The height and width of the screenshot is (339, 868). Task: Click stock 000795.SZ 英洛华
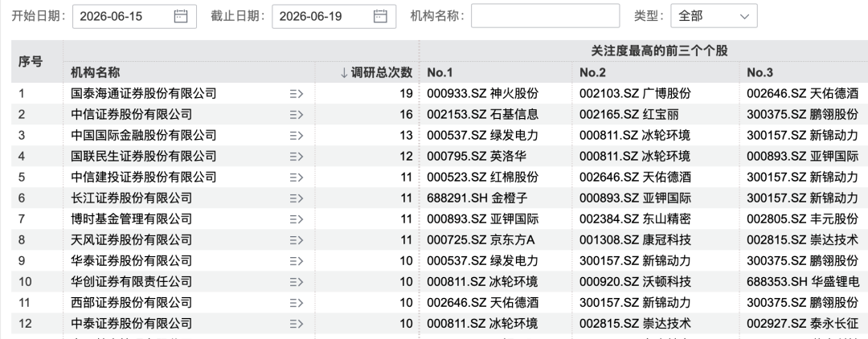(477, 157)
